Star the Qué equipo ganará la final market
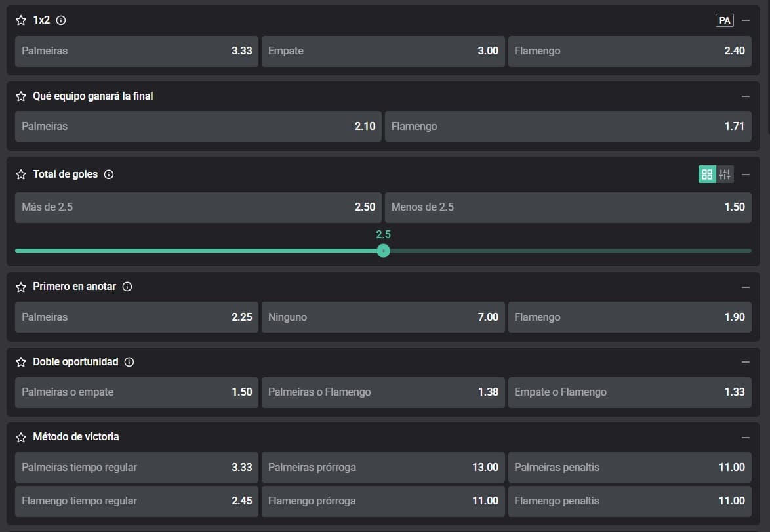The width and height of the screenshot is (770, 532). pyautogui.click(x=21, y=96)
